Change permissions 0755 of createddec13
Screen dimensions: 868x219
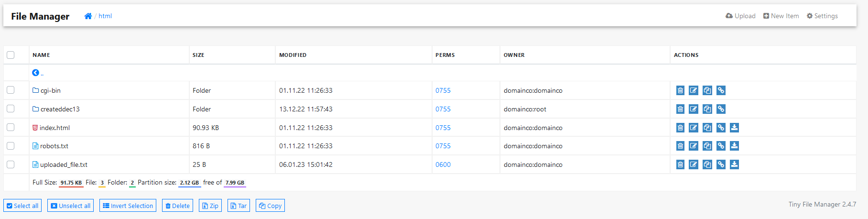(x=443, y=109)
